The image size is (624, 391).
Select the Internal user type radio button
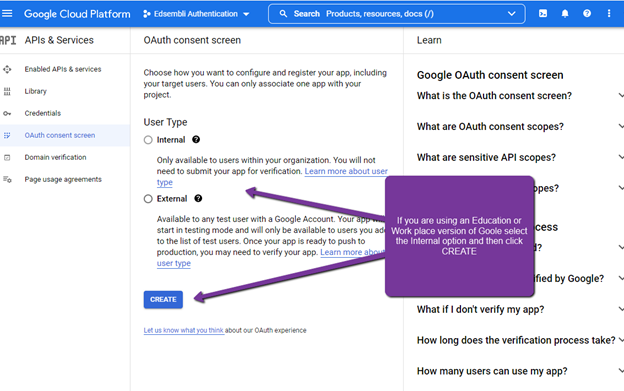pos(148,140)
